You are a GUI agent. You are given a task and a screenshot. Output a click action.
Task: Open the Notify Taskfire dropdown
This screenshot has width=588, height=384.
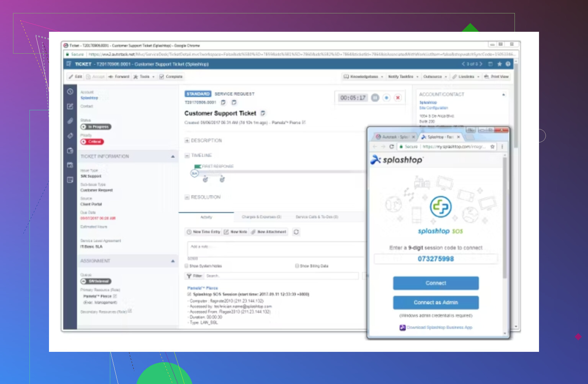(403, 77)
